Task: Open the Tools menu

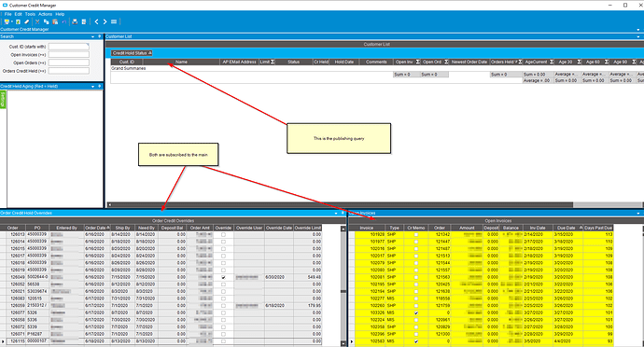Action: (x=30, y=14)
